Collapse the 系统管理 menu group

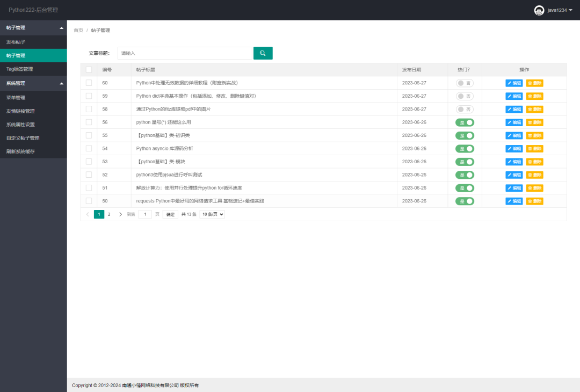click(x=33, y=83)
